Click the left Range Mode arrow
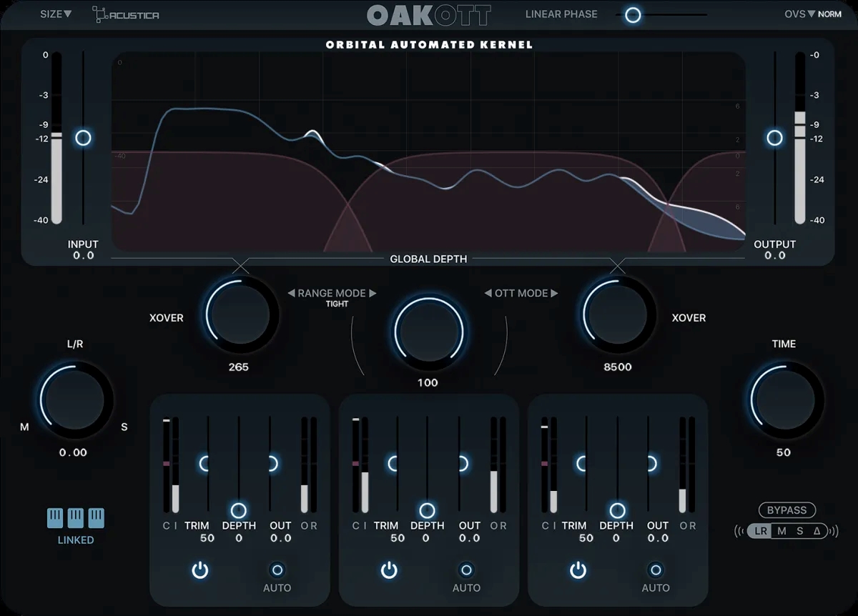Viewport: 858px width, 616px height. tap(292, 293)
